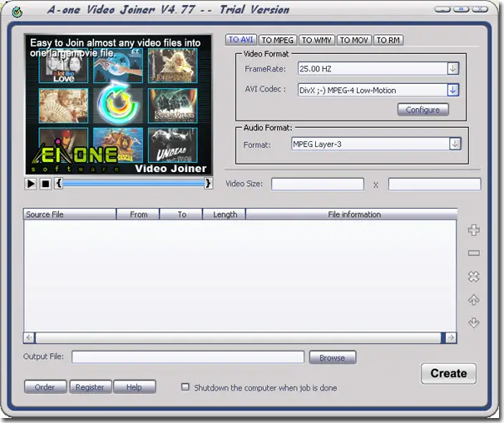
Task: Play the preview video
Action: pos(31,184)
